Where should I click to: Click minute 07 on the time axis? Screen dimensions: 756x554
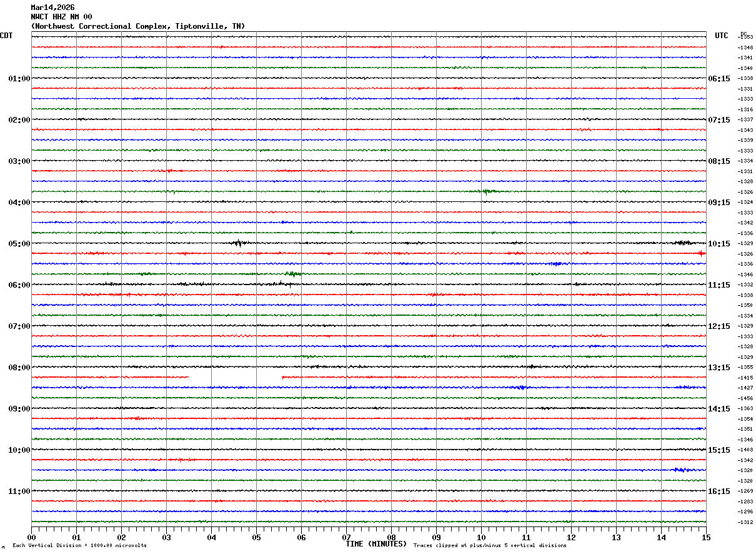click(x=346, y=537)
